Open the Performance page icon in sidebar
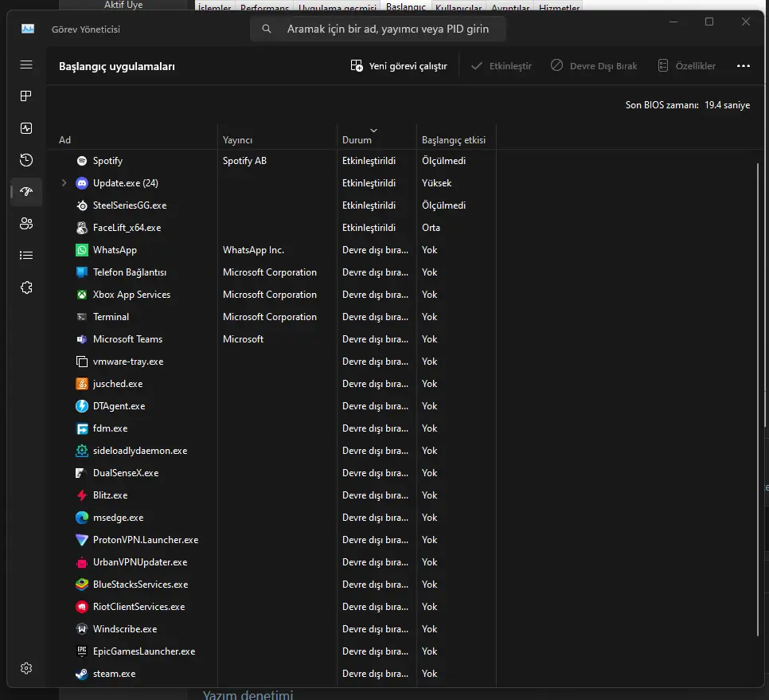The image size is (769, 700). point(26,128)
